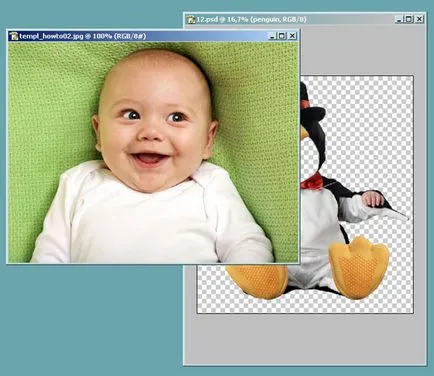Close the 12.psd window

(419, 19)
